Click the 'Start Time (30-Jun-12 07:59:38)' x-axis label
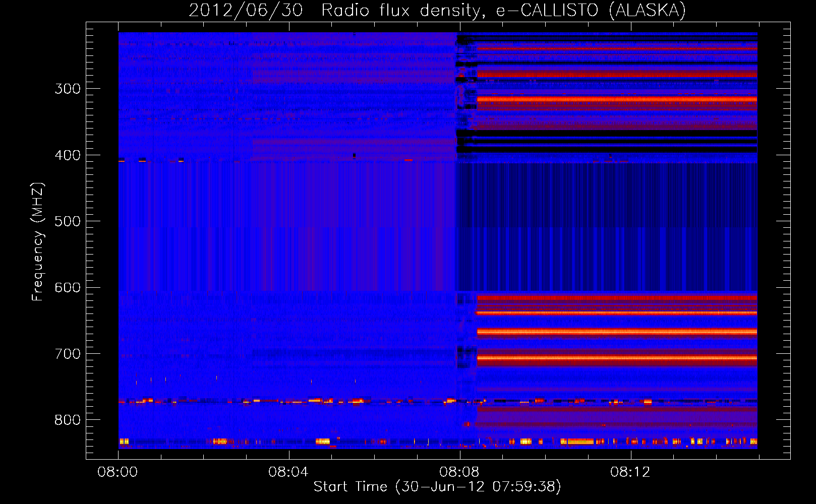Viewport: 816px width, 504px height. point(437,487)
